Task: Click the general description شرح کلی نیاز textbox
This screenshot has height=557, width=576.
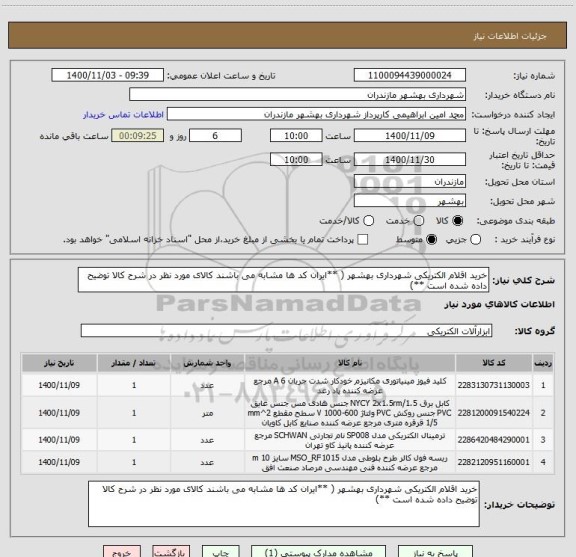Action: tap(283, 280)
